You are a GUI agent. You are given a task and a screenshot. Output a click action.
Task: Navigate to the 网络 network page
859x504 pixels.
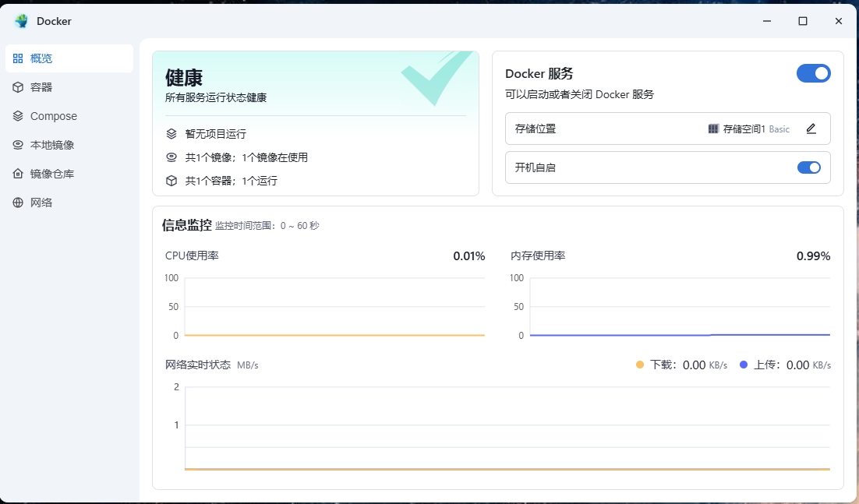click(69, 203)
